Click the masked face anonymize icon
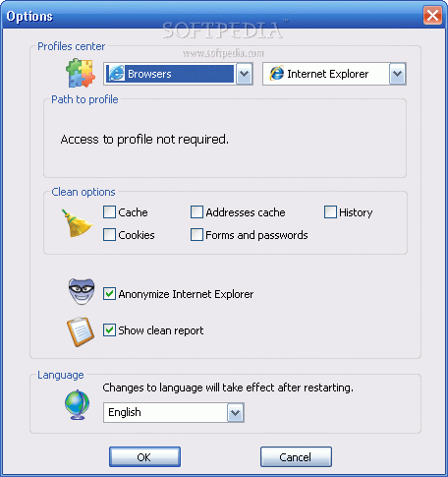The width and height of the screenshot is (448, 477). pyautogui.click(x=82, y=291)
